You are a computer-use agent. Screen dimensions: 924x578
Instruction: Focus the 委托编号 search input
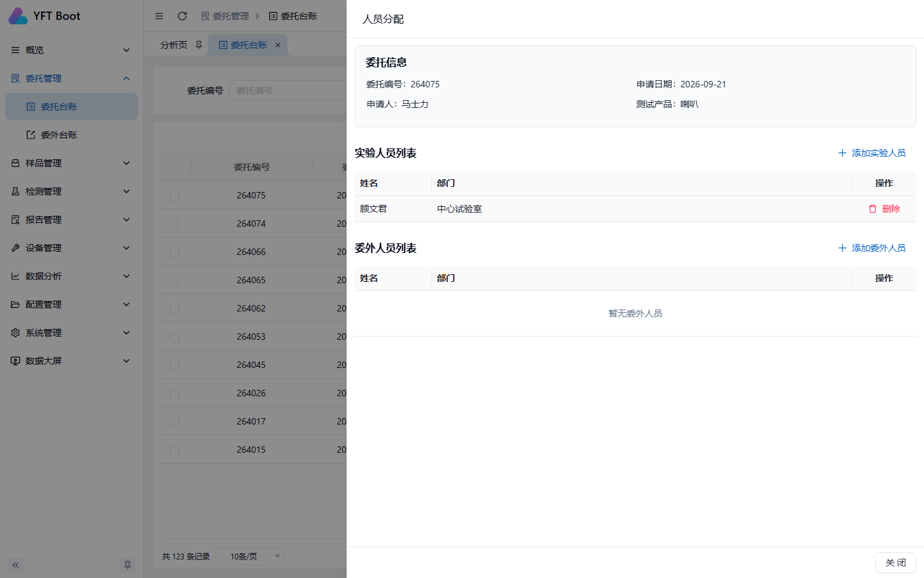(287, 91)
